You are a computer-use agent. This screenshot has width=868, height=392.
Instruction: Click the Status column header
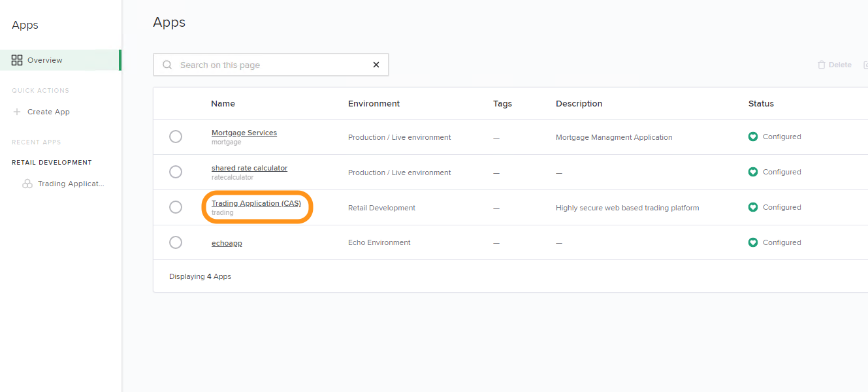click(761, 103)
